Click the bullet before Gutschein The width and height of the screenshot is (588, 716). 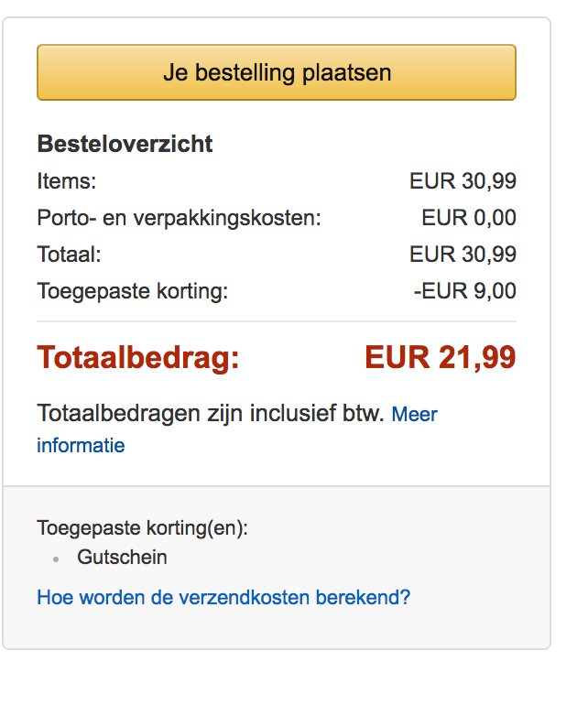56,558
